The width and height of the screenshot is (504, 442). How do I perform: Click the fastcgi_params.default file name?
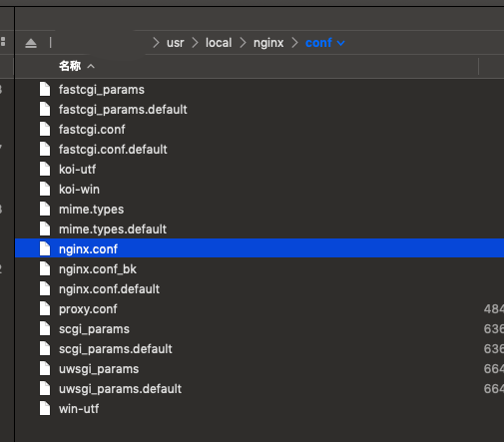[123, 110]
